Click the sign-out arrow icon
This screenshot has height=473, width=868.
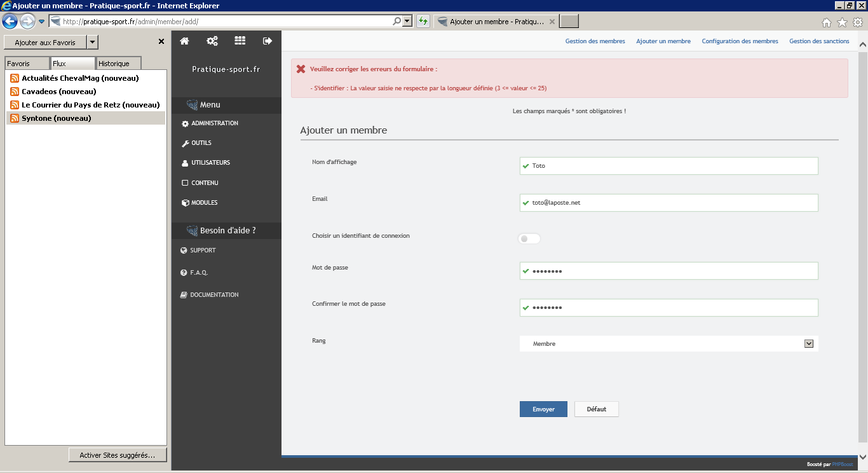coord(268,41)
